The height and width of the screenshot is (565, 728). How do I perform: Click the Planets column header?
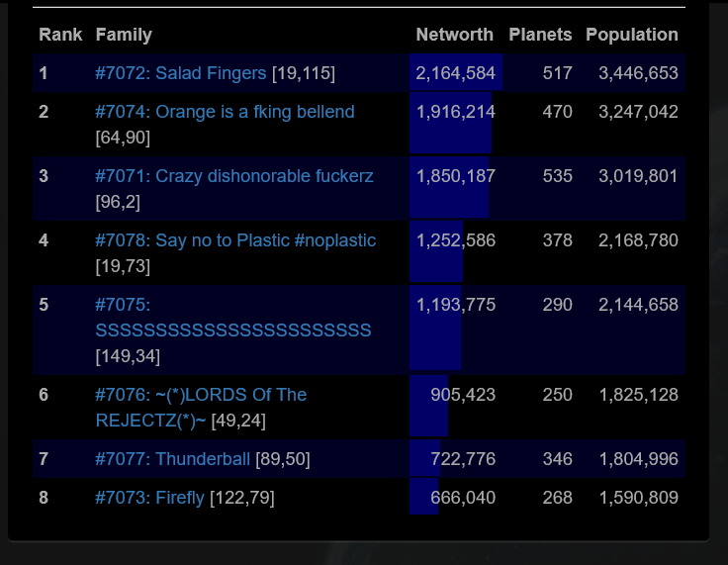tap(540, 35)
